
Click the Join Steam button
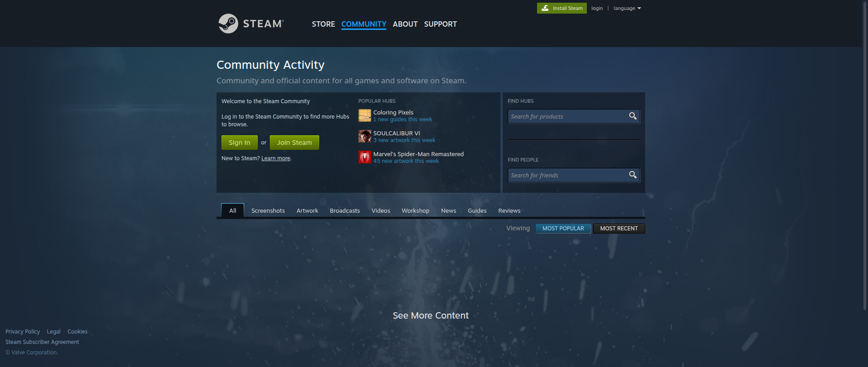pos(294,143)
